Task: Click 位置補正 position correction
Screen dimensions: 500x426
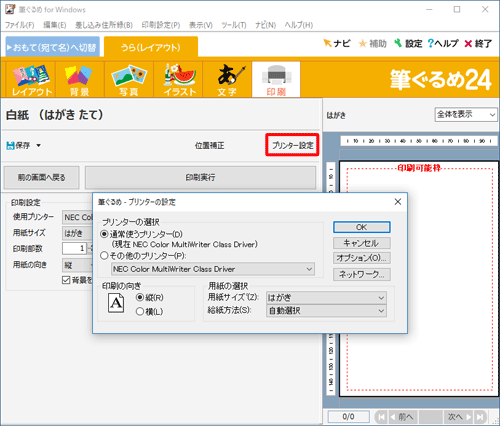Action: point(209,146)
